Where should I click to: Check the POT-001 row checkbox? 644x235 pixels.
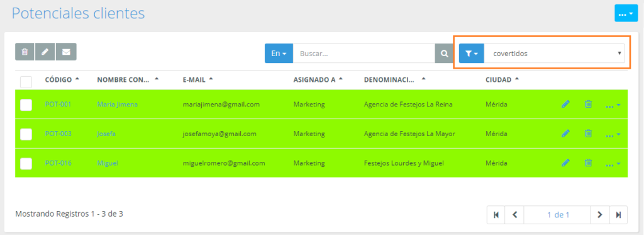[26, 105]
